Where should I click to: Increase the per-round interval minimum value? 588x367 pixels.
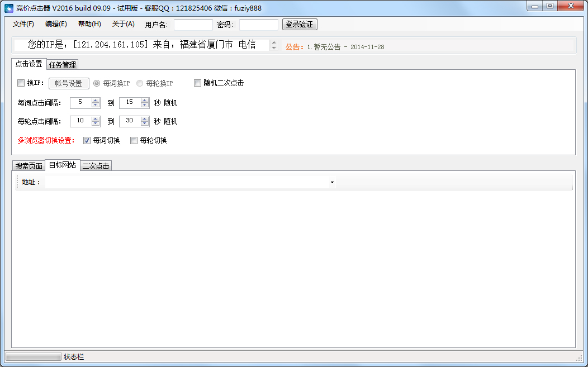[x=96, y=119]
